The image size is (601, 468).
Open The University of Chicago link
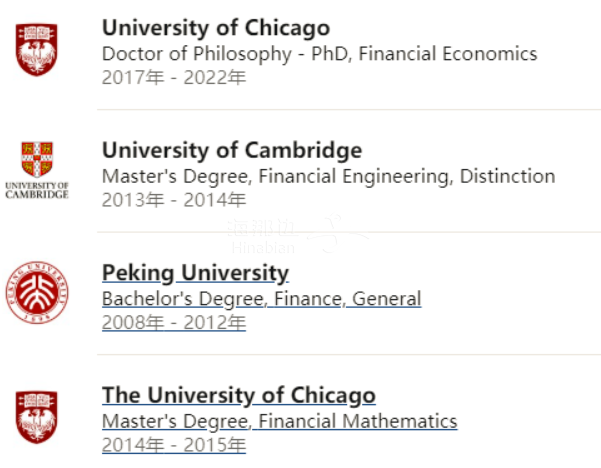coord(239,396)
